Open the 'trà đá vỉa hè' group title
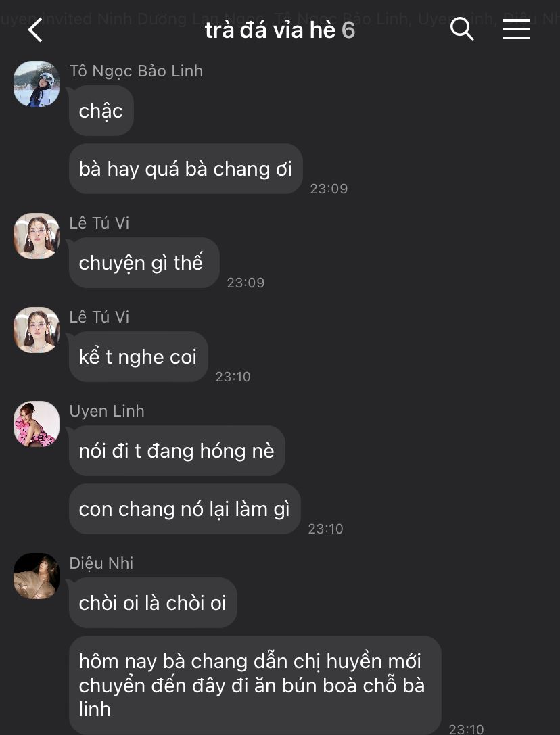This screenshot has width=560, height=735. click(270, 30)
